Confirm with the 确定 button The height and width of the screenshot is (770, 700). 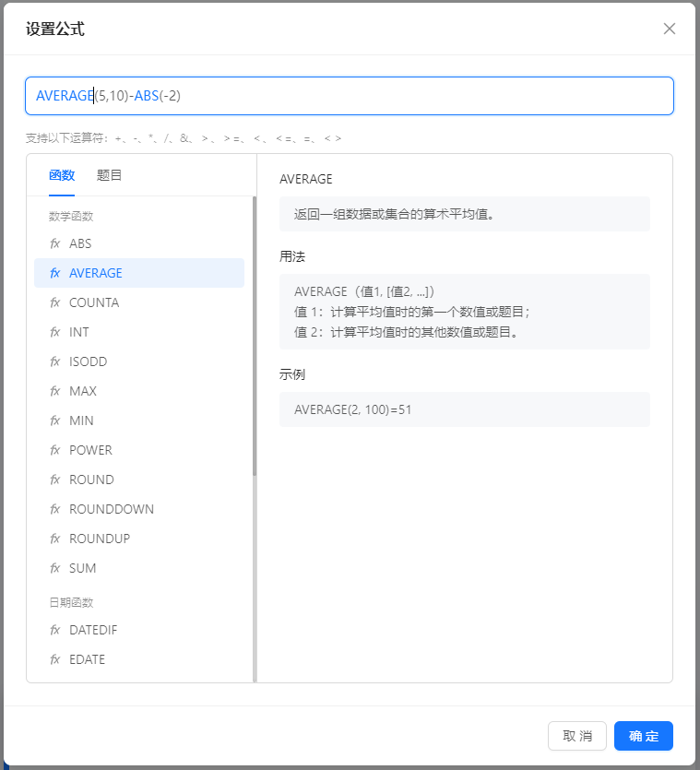644,736
